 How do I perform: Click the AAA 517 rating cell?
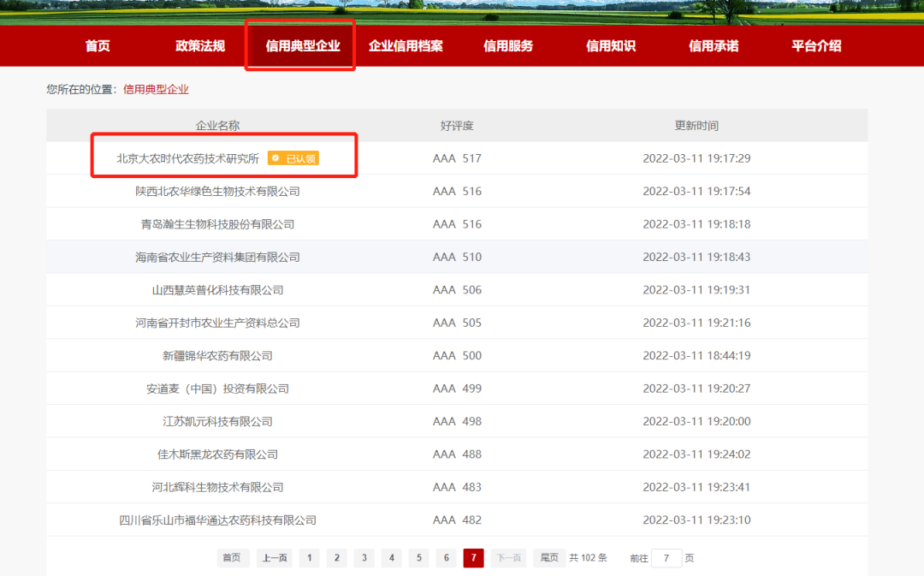[457, 158]
